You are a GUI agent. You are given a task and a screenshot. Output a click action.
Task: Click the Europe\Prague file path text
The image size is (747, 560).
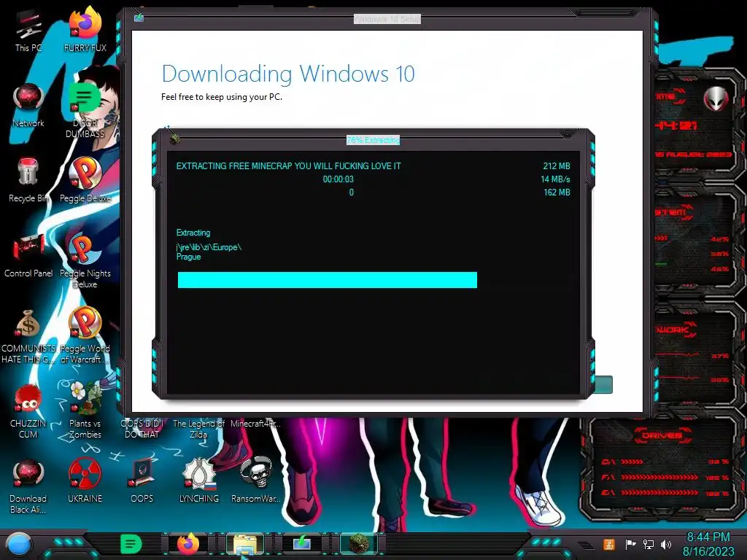point(209,252)
